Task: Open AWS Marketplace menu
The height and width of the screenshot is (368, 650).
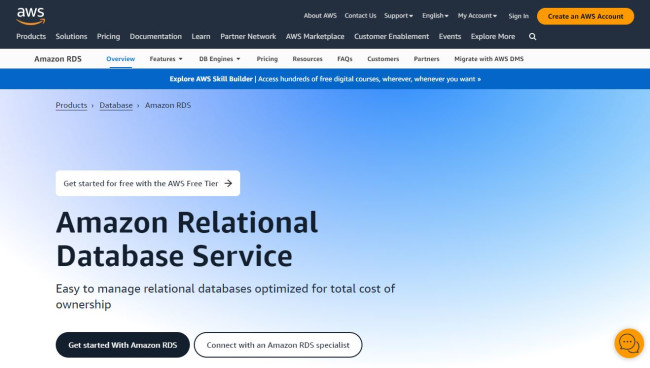Action: tap(315, 36)
